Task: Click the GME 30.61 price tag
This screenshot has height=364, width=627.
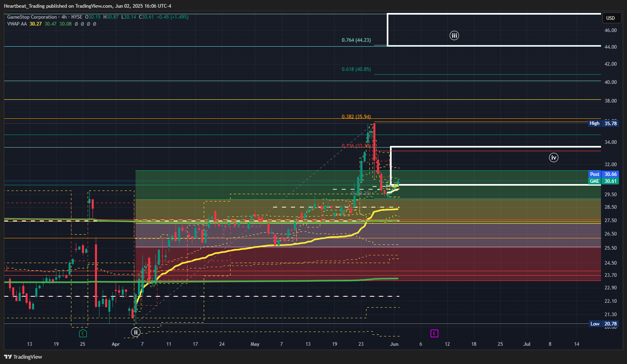Action: 603,181
